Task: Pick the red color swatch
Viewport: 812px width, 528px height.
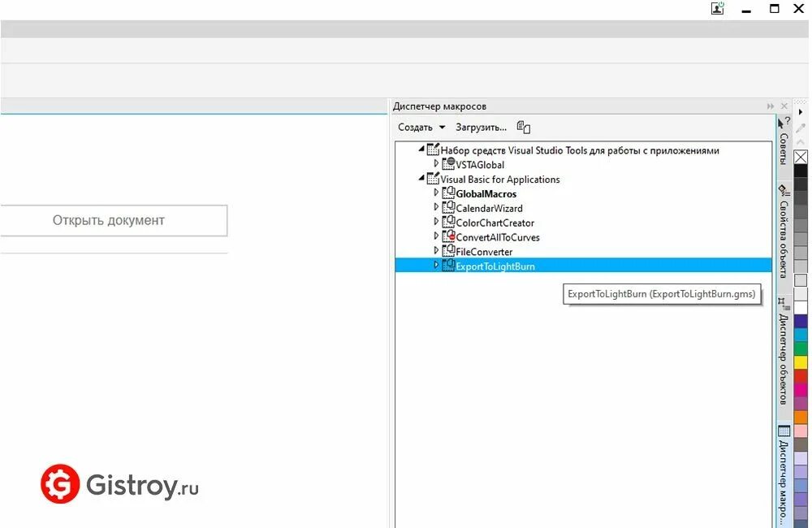Action: tap(801, 375)
